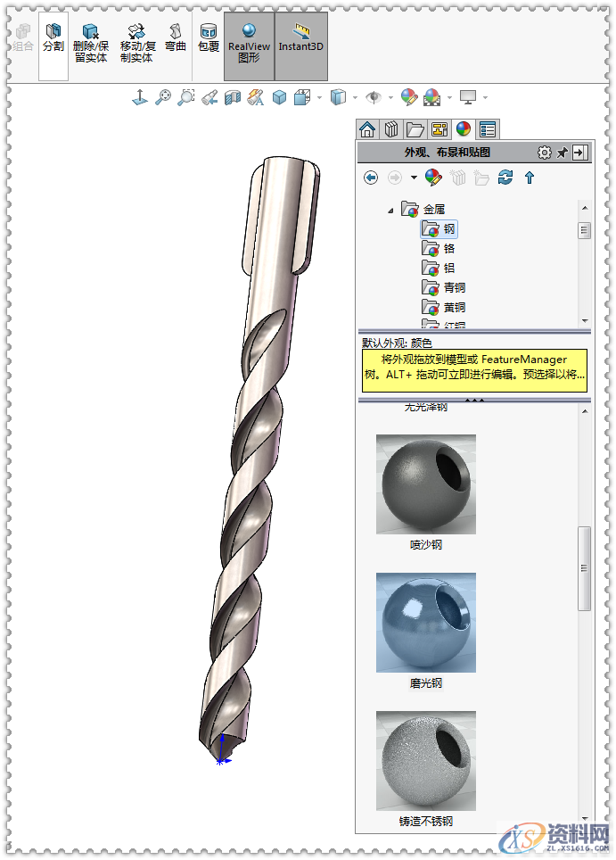The width and height of the screenshot is (616, 860).
Task: Collapse the task pane with arrow button
Action: [579, 153]
